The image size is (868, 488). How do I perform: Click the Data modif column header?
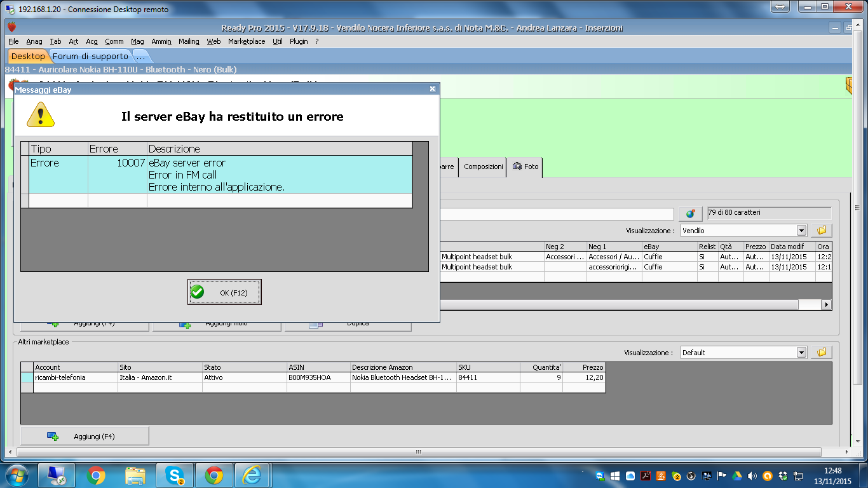tap(792, 247)
